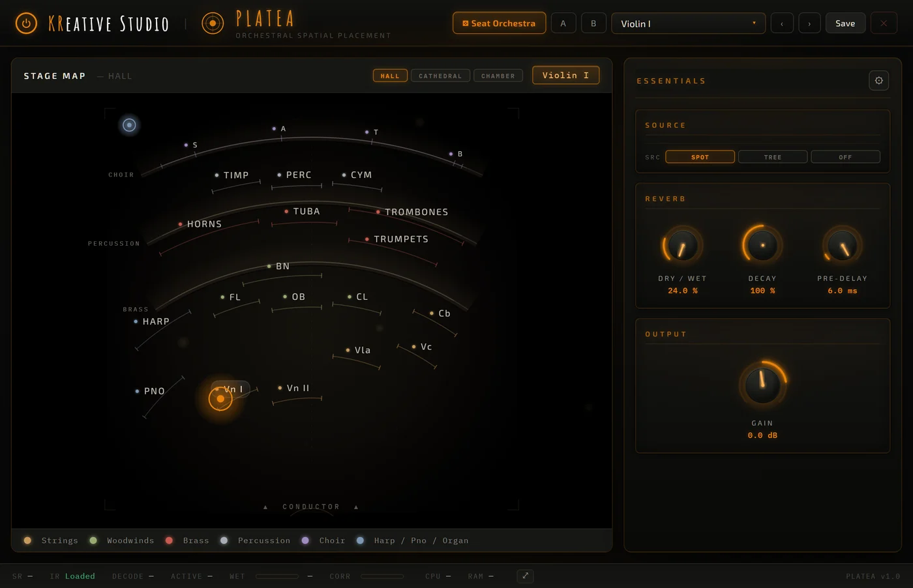Click the 24.0 % dry/wet value
This screenshot has height=588, width=913.
click(683, 291)
